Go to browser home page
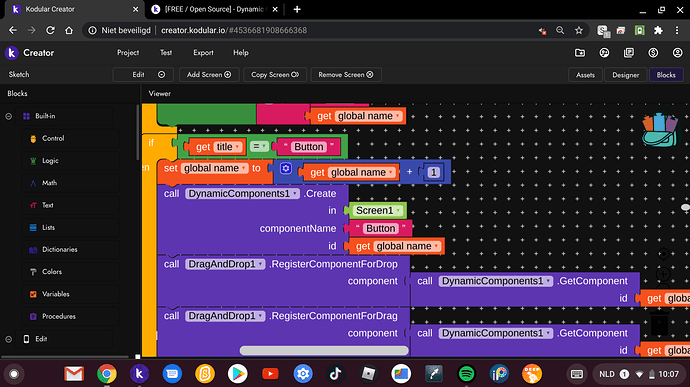 [x=69, y=30]
